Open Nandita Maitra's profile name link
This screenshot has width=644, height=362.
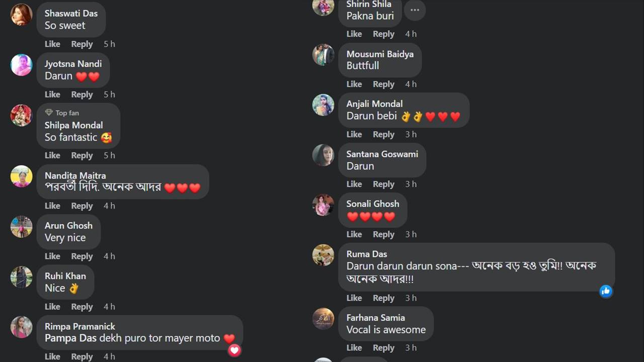[75, 175]
